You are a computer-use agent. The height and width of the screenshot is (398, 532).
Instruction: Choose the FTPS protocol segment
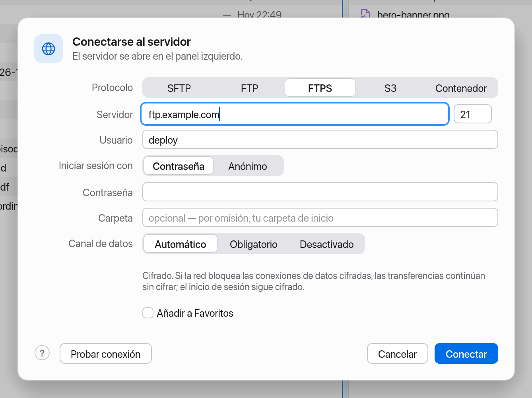[320, 88]
